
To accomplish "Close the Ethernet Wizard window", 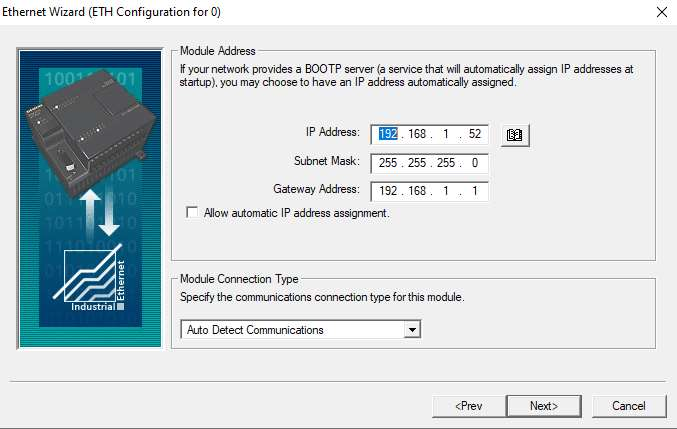I will [660, 12].
